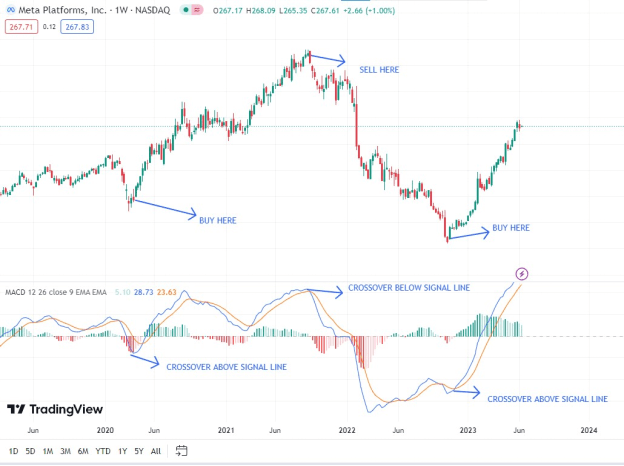Click the signal line value 23.63
The height and width of the screenshot is (466, 624).
pyautogui.click(x=167, y=292)
